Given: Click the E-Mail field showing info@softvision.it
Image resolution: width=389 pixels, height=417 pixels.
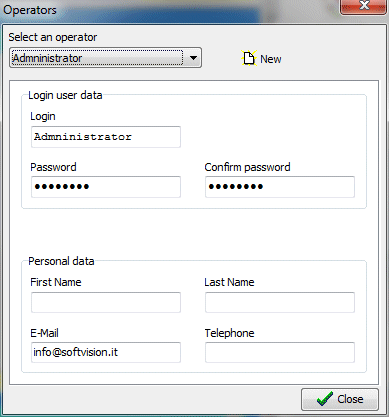Looking at the screenshot, I should 106,352.
